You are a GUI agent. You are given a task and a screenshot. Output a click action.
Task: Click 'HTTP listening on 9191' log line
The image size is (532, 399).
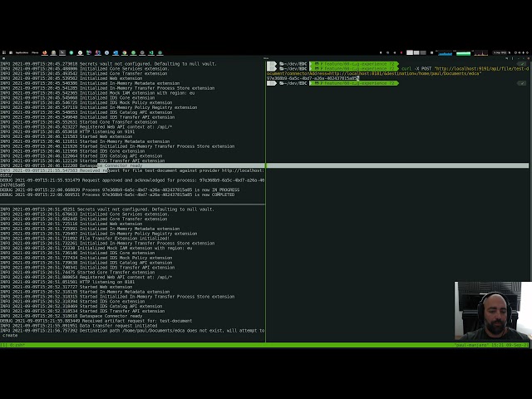coord(67,131)
